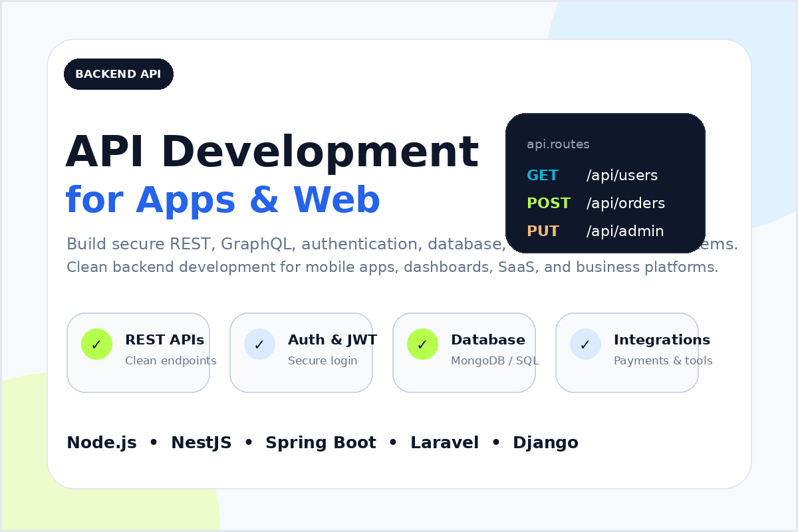Click the api.routes label in code panel
Viewport: 798px width, 532px height.
click(x=558, y=144)
